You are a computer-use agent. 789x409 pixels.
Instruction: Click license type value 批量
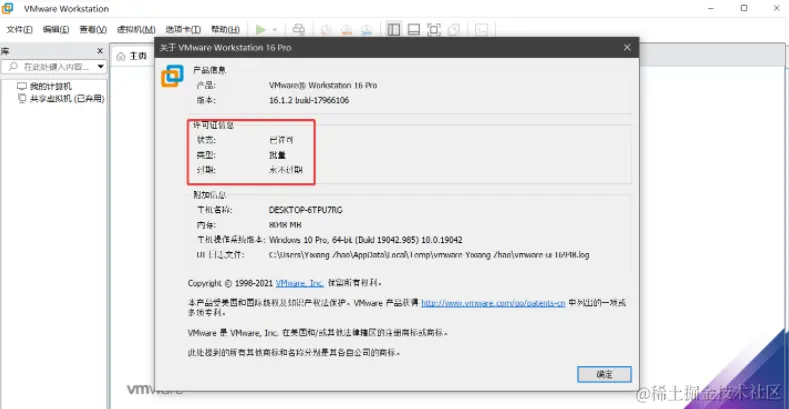277,155
